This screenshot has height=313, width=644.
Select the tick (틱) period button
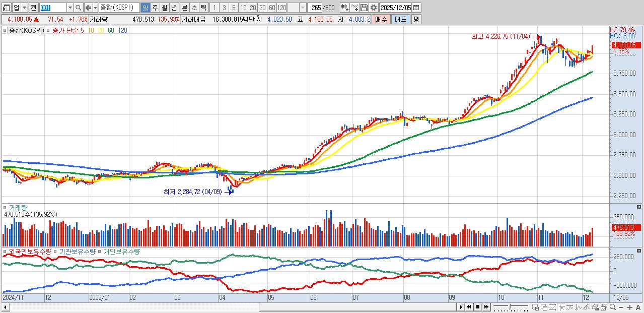click(x=203, y=8)
